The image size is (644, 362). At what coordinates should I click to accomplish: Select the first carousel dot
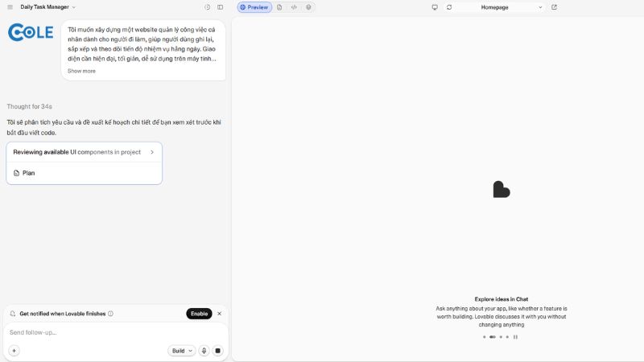[485, 337]
